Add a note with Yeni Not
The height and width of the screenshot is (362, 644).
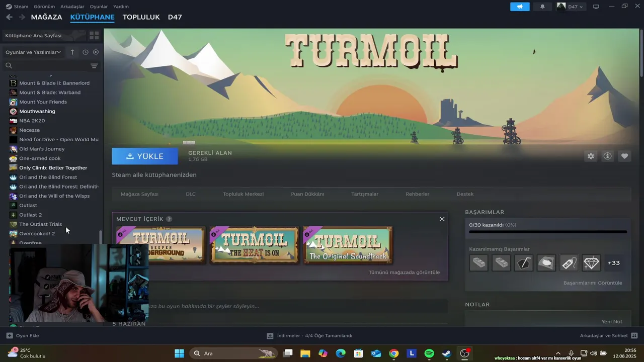(612, 322)
